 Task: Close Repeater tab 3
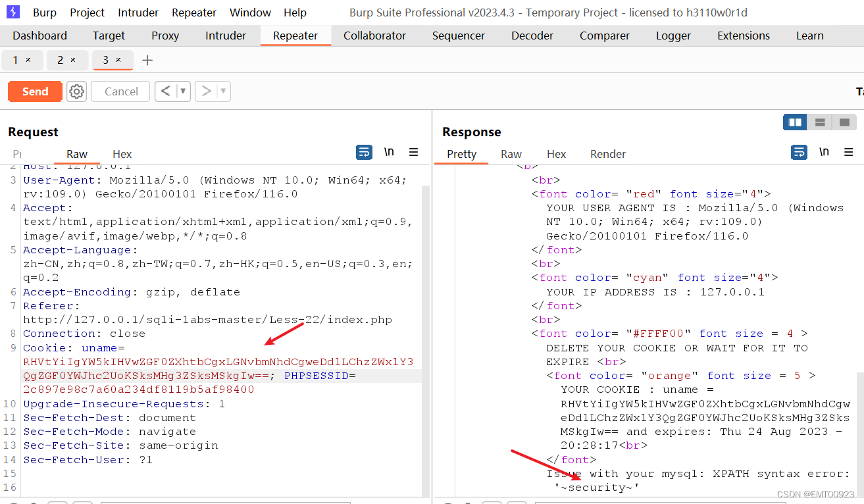(118, 60)
